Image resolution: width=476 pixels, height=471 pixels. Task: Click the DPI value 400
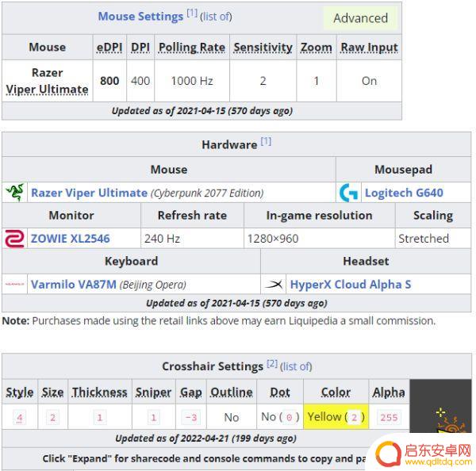140,81
